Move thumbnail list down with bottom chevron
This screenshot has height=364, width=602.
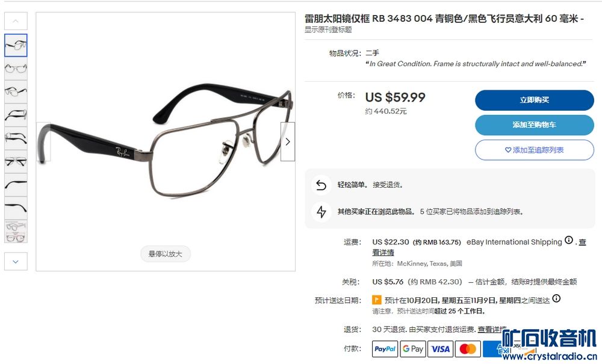[16, 262]
